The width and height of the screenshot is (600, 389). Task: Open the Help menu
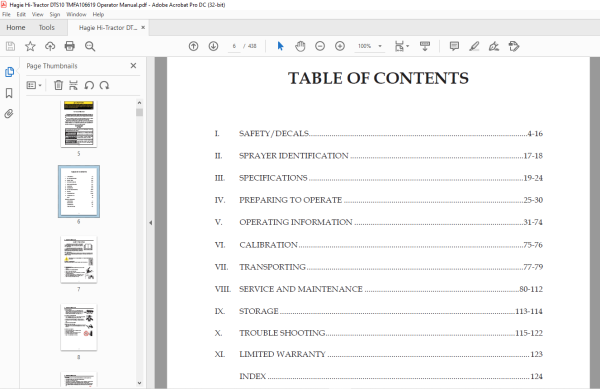point(98,15)
